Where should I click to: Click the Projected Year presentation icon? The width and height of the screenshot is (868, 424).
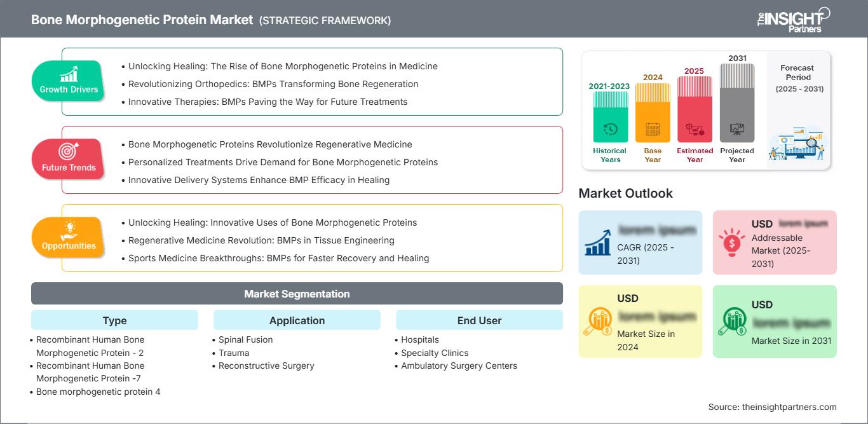737,129
